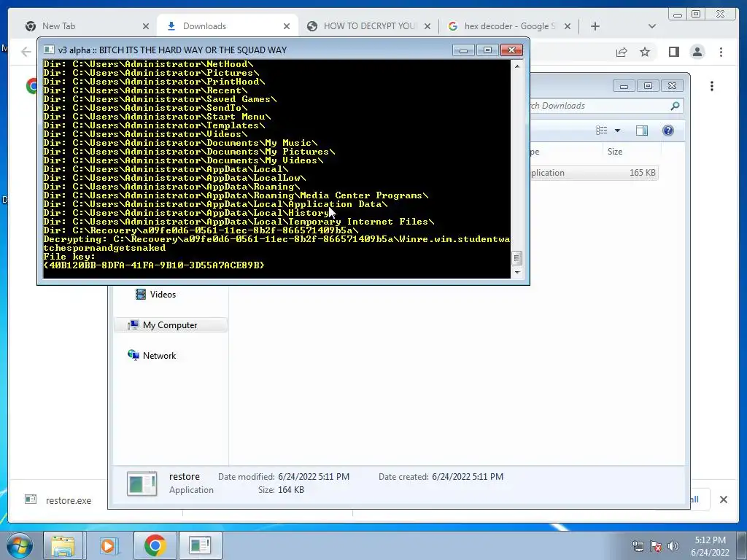
Task: Open the hex decoder Google tab
Action: click(x=508, y=26)
